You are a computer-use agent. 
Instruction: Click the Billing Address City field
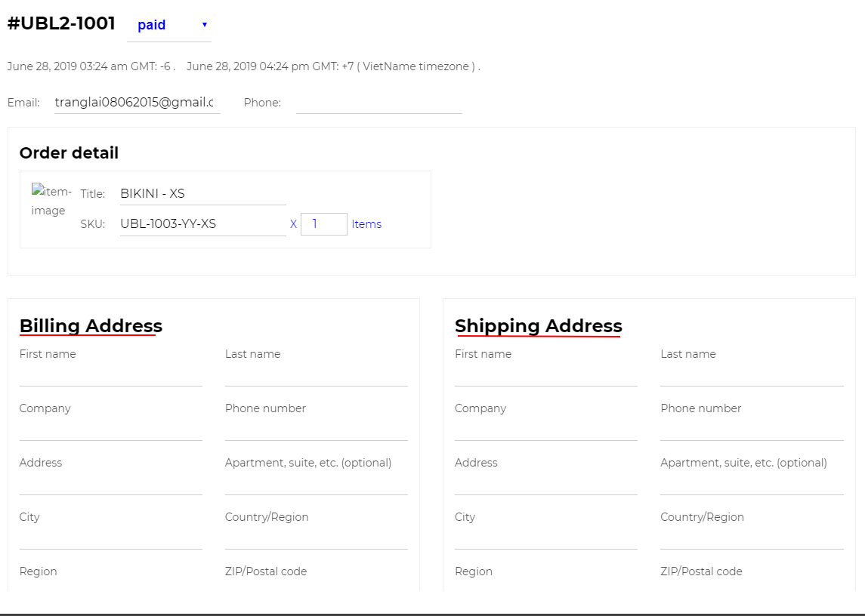(x=110, y=537)
